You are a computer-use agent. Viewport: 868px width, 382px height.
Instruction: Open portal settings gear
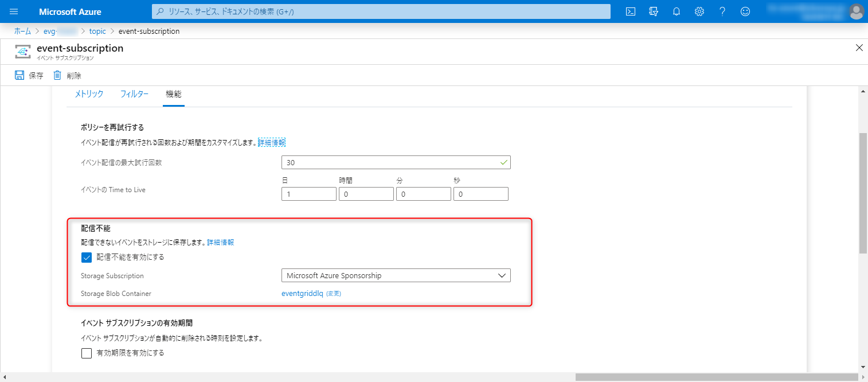coord(699,11)
